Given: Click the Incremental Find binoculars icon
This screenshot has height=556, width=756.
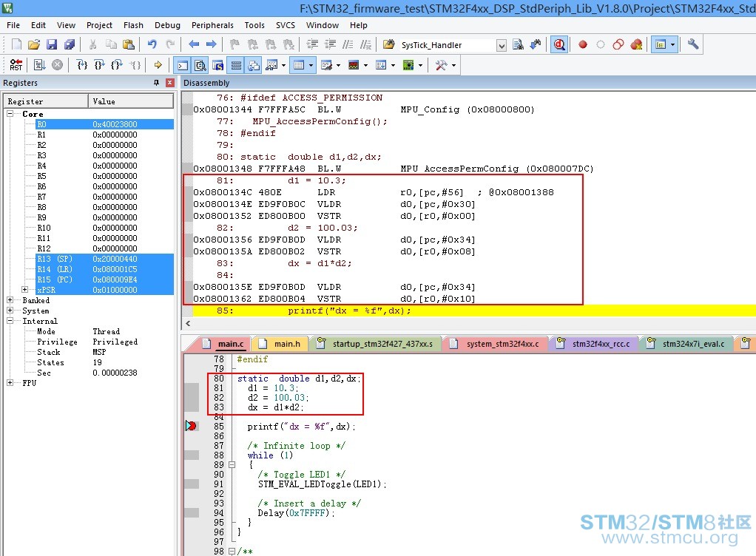Looking at the screenshot, I should [x=535, y=45].
